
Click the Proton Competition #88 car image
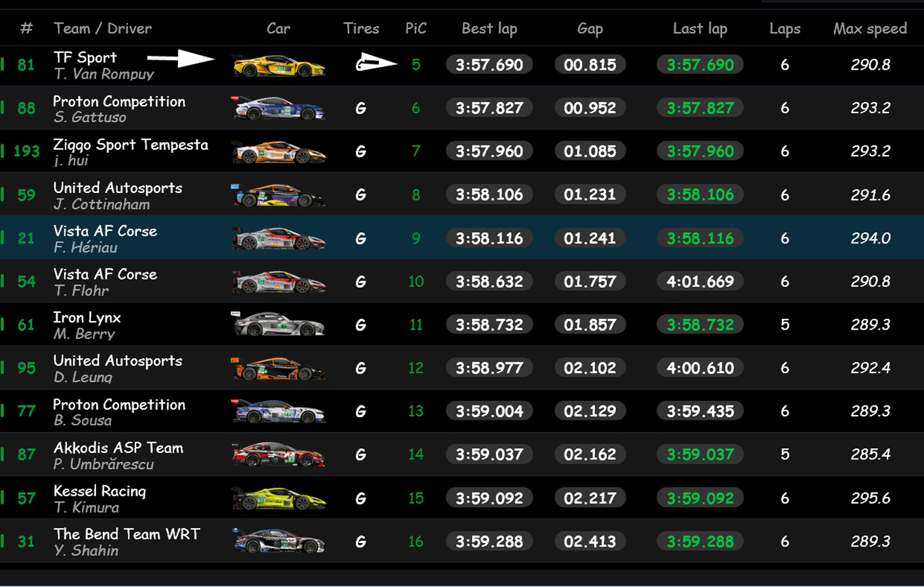pos(279,108)
